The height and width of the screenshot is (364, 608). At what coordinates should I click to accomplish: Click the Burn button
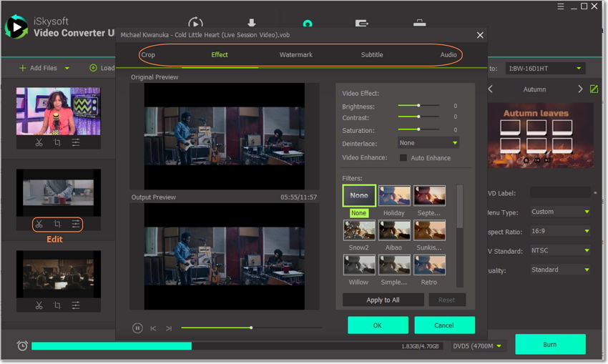tap(550, 345)
